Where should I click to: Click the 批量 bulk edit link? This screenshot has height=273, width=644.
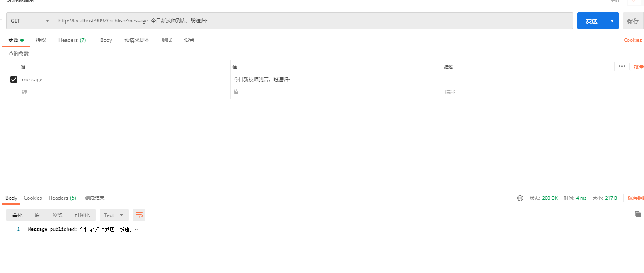[x=639, y=67]
